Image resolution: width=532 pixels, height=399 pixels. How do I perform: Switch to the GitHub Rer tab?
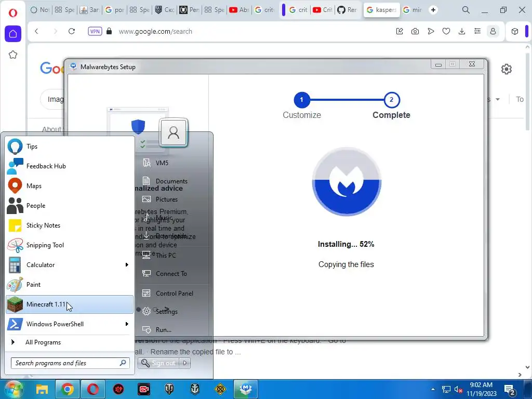[347, 10]
